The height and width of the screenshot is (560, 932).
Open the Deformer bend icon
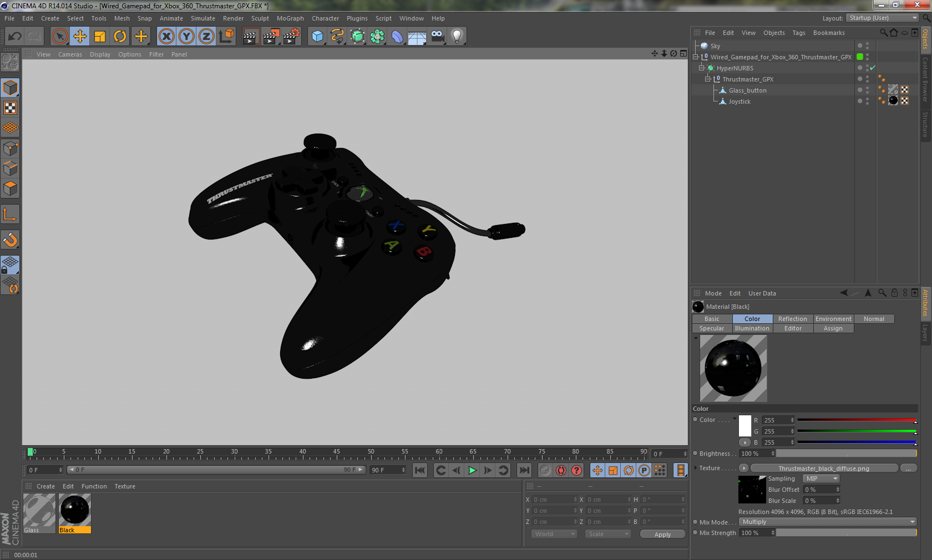397,37
